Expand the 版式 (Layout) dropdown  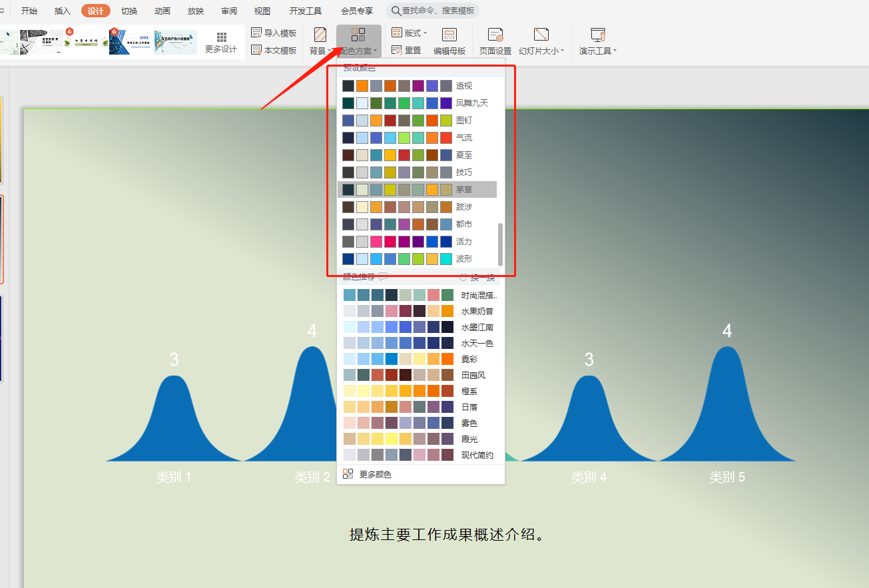[x=410, y=33]
